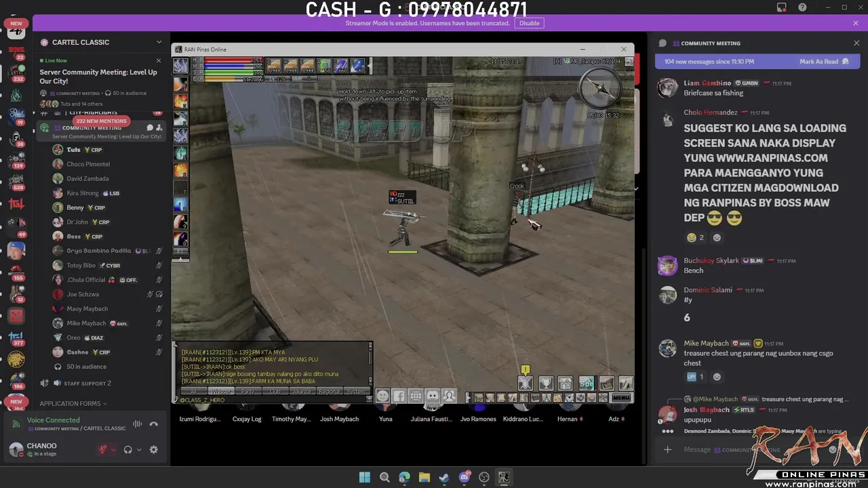Expand microphone input options arrow
This screenshot has height=488, width=868.
coord(113,449)
